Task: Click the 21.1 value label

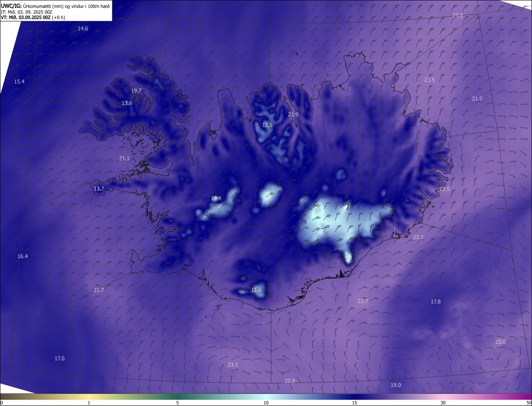Action: click(124, 159)
